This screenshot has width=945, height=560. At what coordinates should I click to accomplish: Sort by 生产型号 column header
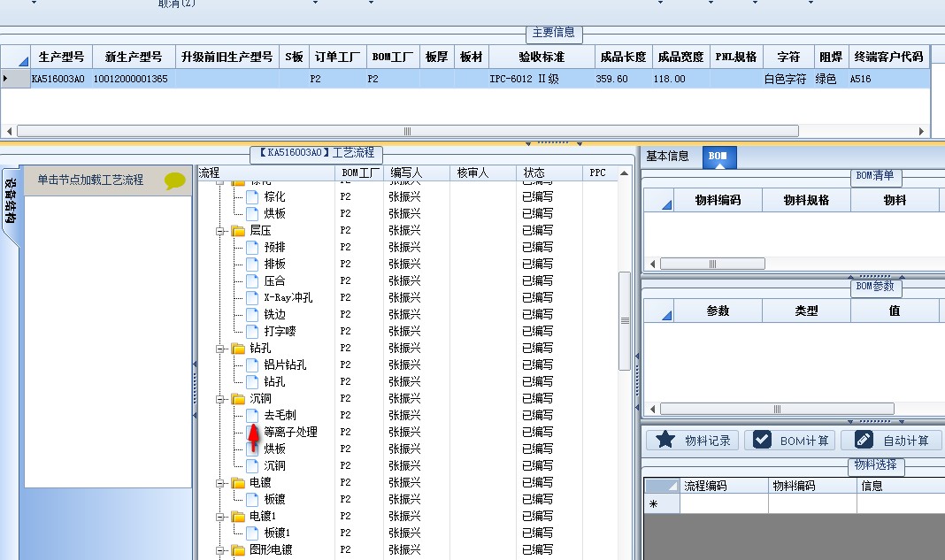tap(61, 58)
